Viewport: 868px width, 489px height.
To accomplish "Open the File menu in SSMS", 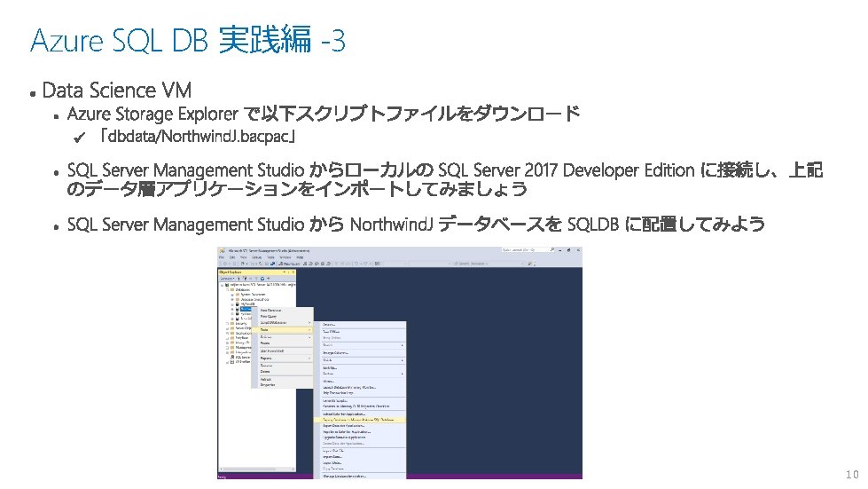I will [222, 257].
